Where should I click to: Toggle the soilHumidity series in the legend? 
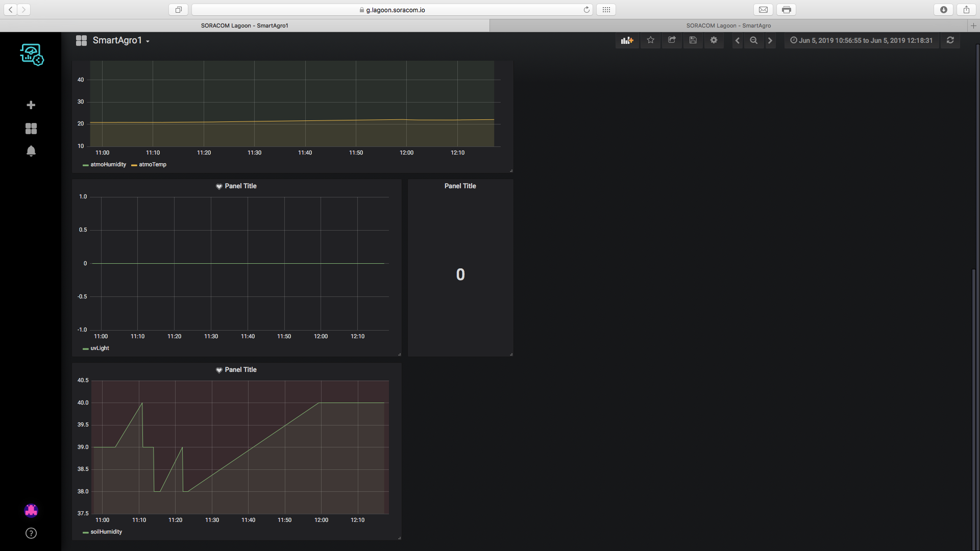point(106,532)
